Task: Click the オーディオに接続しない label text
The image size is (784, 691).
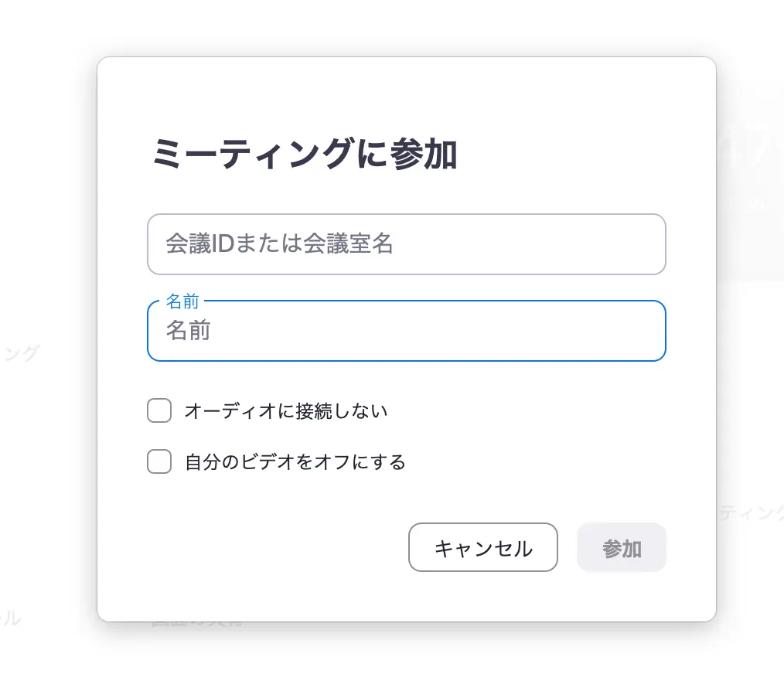Action: pos(286,411)
